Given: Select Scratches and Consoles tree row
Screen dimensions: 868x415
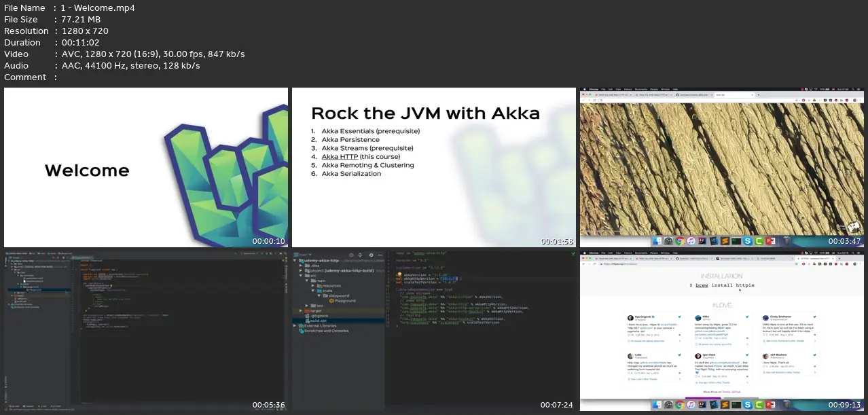Looking at the screenshot, I should (323, 331).
